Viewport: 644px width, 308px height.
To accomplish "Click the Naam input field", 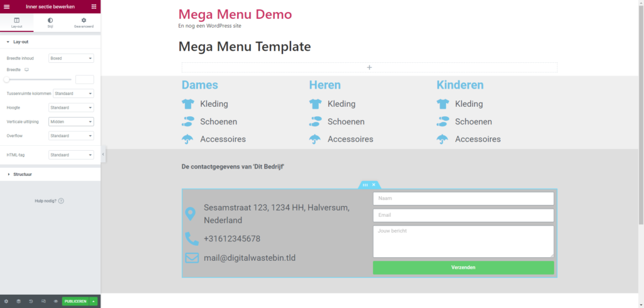I will 464,199.
